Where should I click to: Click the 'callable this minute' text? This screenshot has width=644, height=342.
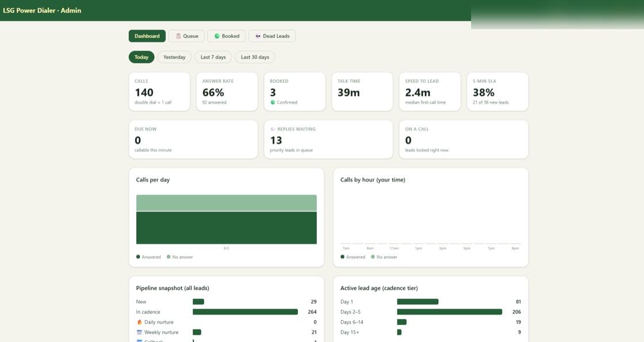tap(153, 150)
